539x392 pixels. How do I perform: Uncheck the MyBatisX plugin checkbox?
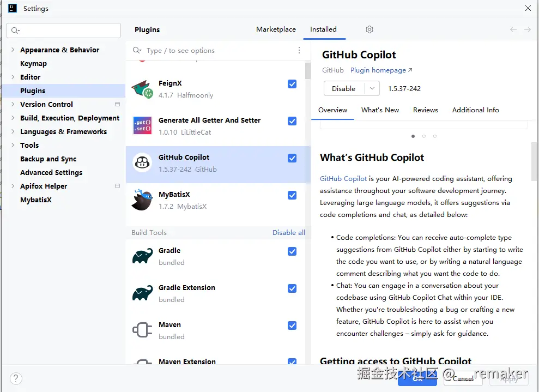coord(292,195)
